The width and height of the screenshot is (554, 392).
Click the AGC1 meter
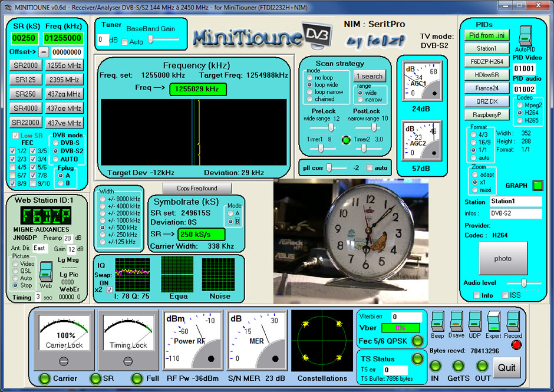click(421, 81)
